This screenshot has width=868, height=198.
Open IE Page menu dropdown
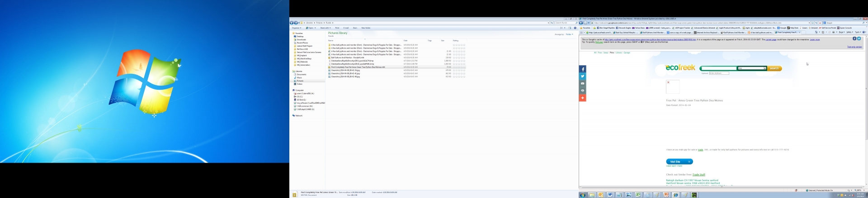coord(841,32)
